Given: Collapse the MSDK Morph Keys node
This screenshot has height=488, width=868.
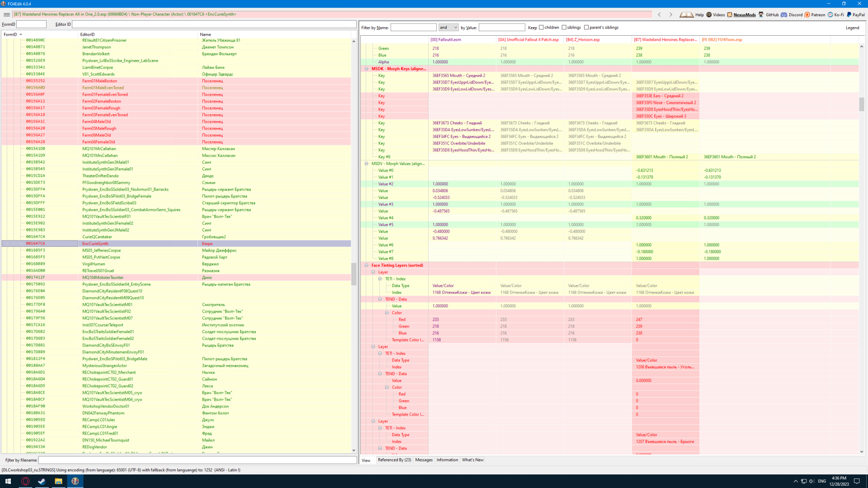Looking at the screenshot, I should point(366,69).
